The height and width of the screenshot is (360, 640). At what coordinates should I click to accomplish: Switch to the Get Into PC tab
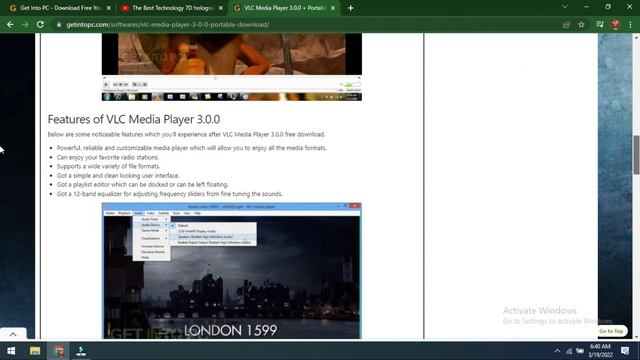click(x=60, y=8)
